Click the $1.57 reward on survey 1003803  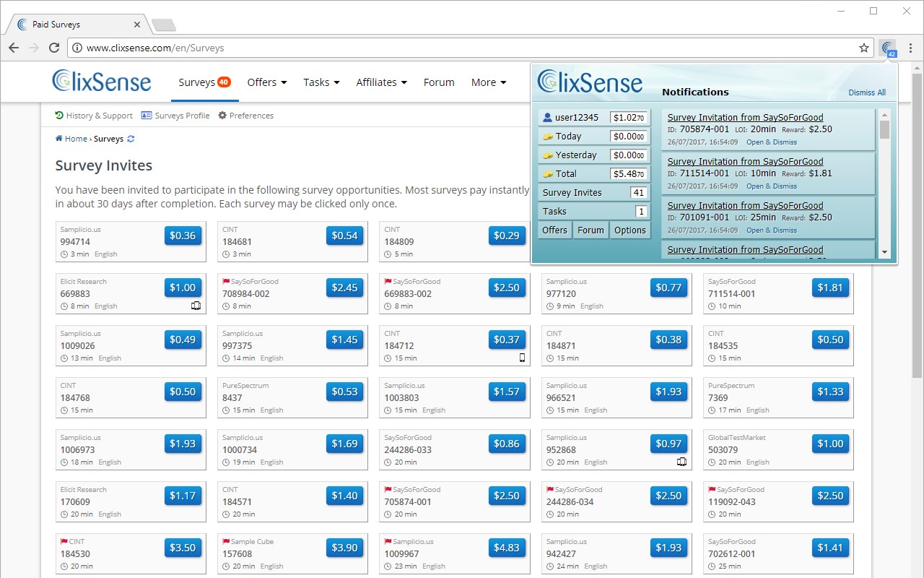click(506, 392)
